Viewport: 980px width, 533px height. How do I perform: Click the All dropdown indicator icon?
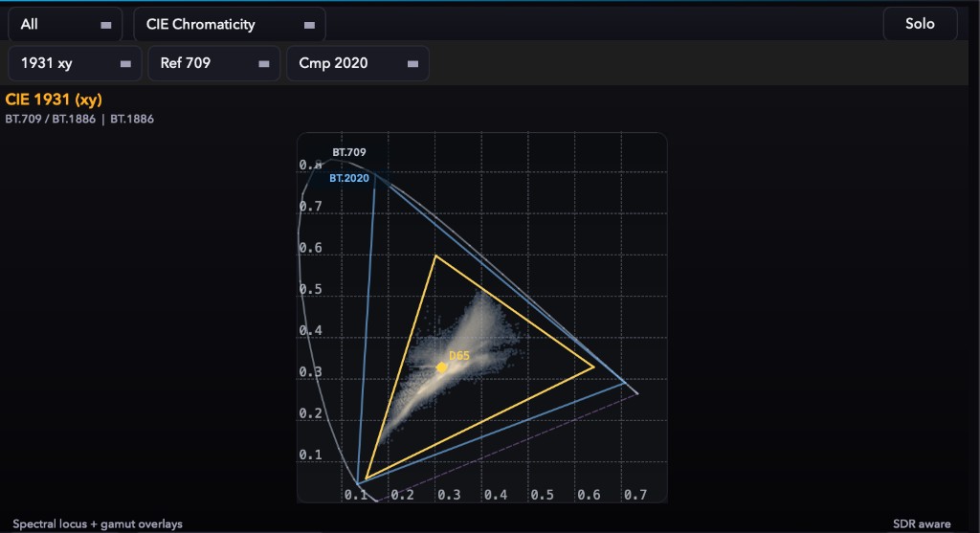(106, 25)
